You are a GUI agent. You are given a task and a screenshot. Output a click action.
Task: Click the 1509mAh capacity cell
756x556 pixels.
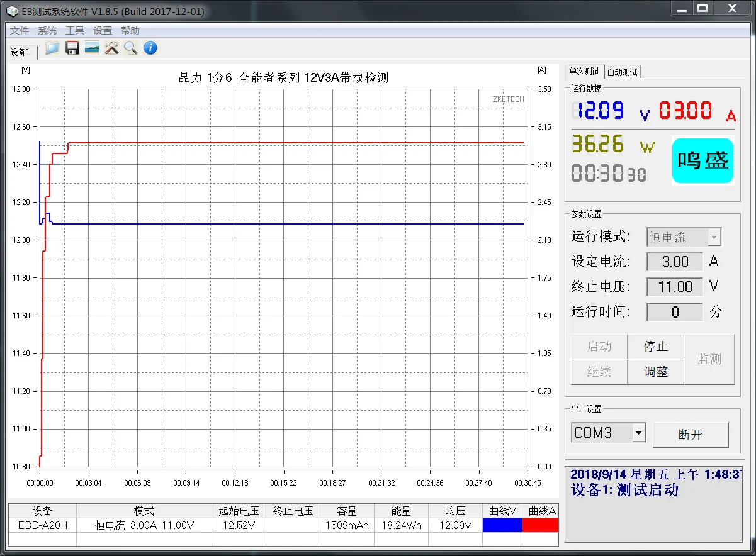347,525
